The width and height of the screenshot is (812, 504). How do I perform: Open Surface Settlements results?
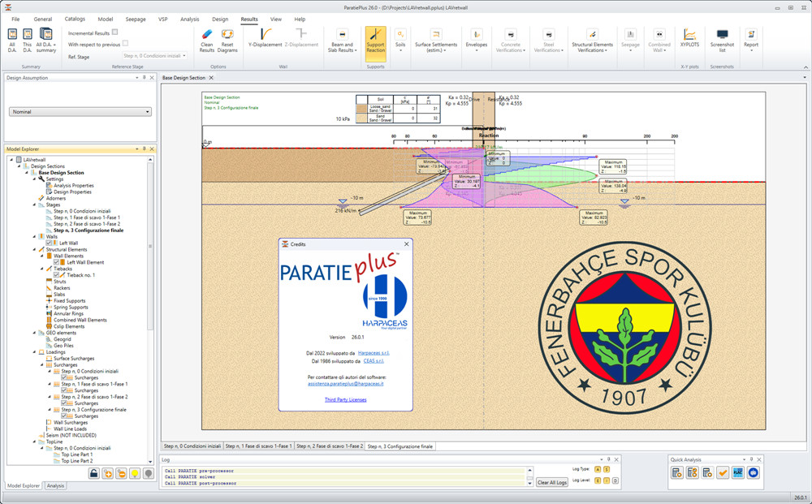436,41
